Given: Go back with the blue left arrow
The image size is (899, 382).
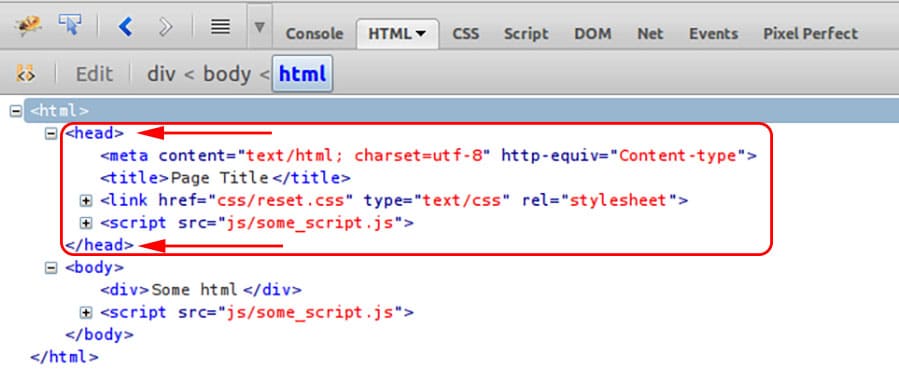Looking at the screenshot, I should point(126,26).
